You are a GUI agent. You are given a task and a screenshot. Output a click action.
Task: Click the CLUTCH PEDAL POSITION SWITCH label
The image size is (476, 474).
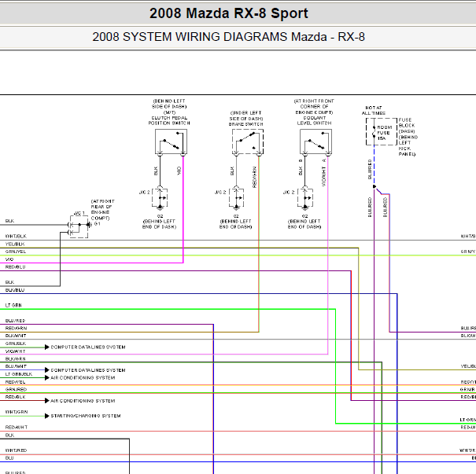(x=169, y=120)
